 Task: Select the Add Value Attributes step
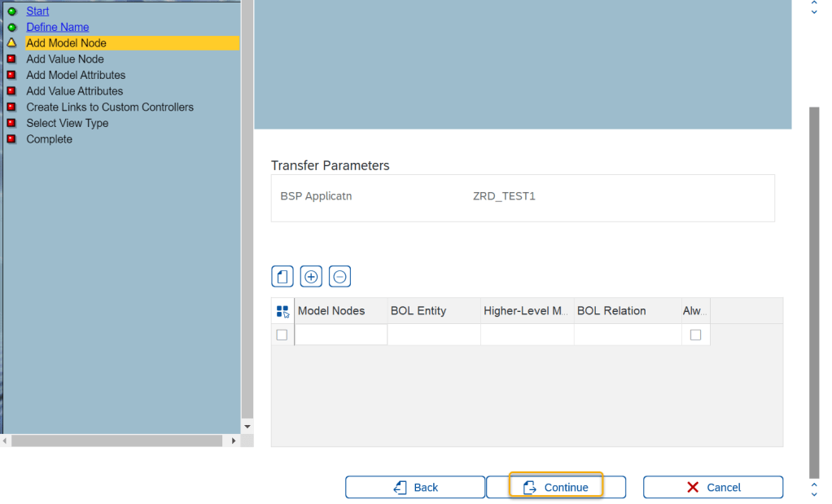pyautogui.click(x=74, y=90)
